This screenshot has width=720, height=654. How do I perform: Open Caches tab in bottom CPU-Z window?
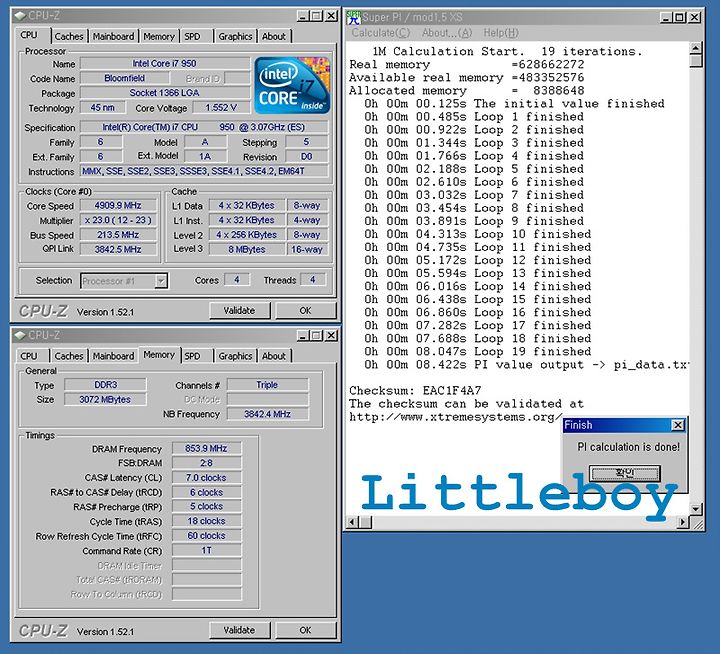click(69, 356)
